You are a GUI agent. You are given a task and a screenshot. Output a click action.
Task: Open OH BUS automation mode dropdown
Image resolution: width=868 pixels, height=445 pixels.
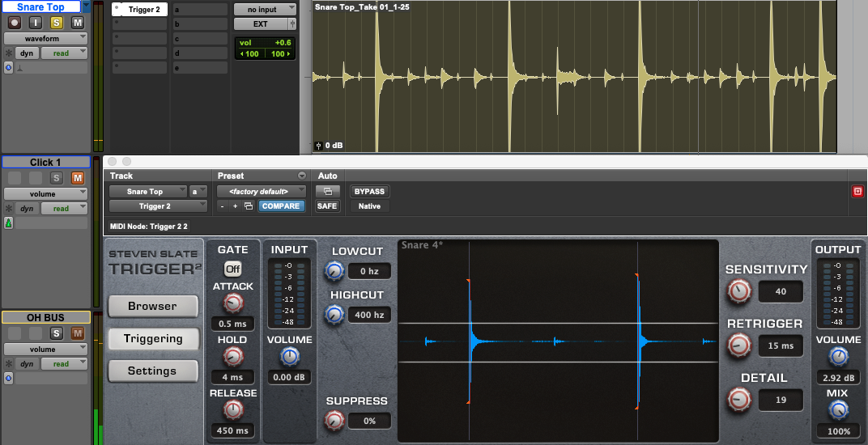(x=64, y=363)
